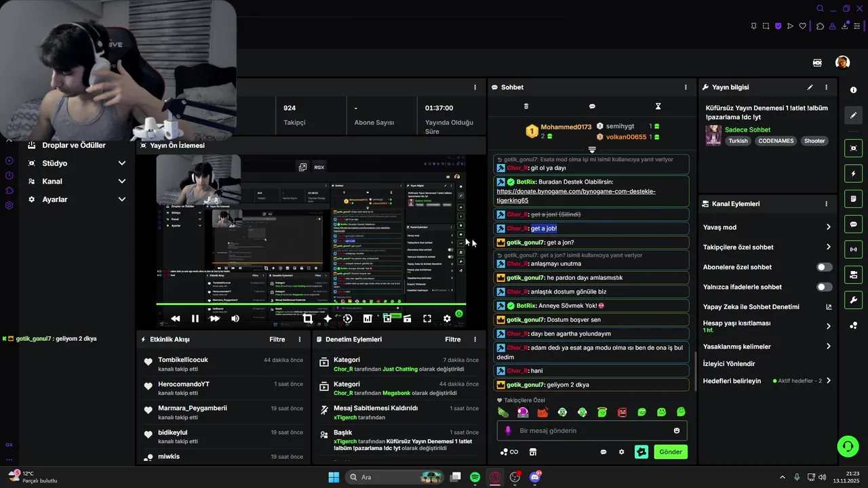Open the shop icon below message box
The image size is (868, 488).
(x=533, y=452)
